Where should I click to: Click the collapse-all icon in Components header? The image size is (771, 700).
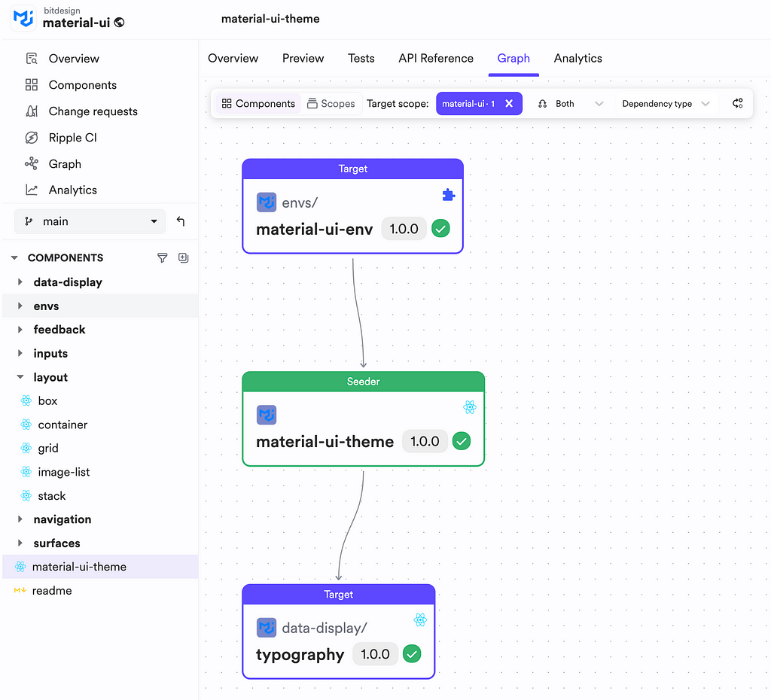point(184,257)
